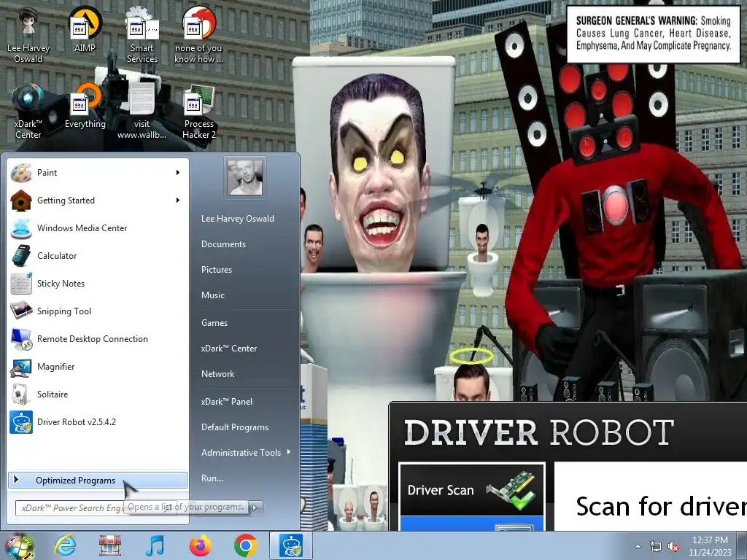This screenshot has width=747, height=560.
Task: Switch to Driver Robot taskbar button
Action: click(x=291, y=545)
